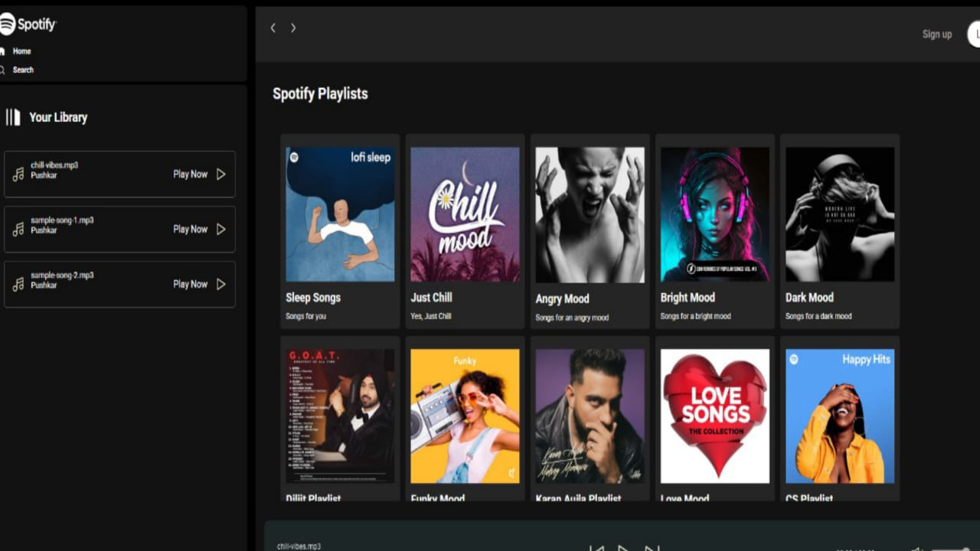Click the forward navigation chevron
Viewport: 980px width, 551px height.
[293, 28]
